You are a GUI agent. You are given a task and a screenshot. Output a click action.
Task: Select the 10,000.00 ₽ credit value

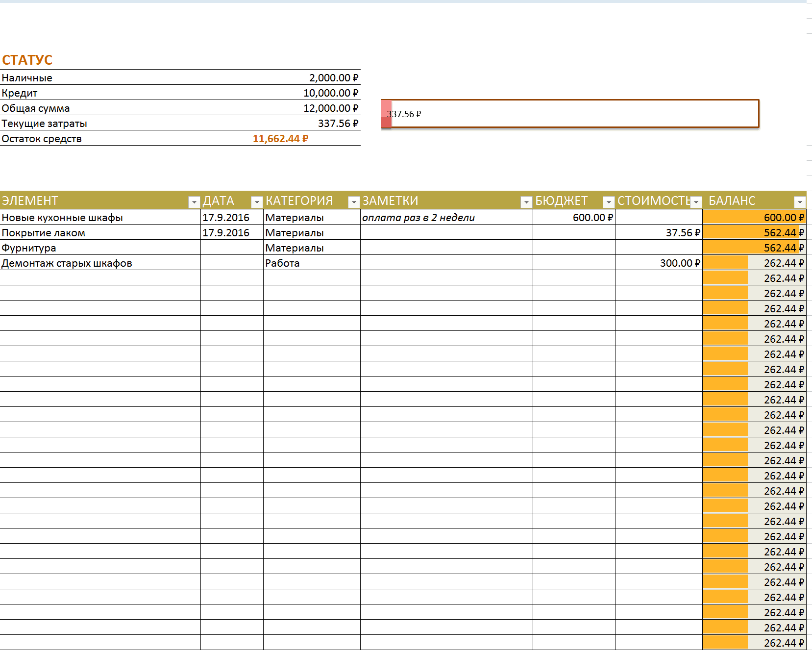point(331,93)
